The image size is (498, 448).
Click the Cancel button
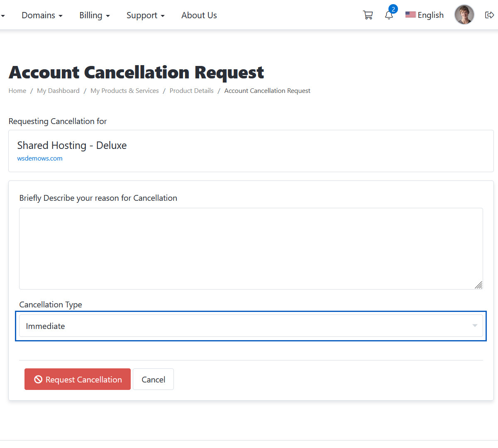(153, 380)
